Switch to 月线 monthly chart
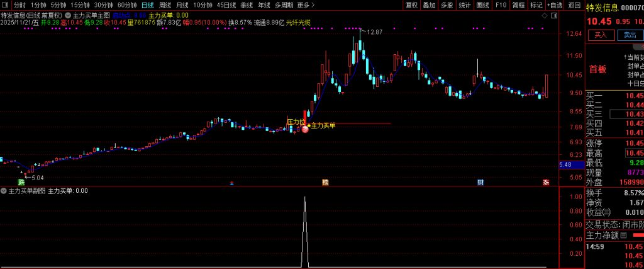Image resolution: width=644 pixels, height=269 pixels. pyautogui.click(x=182, y=5)
